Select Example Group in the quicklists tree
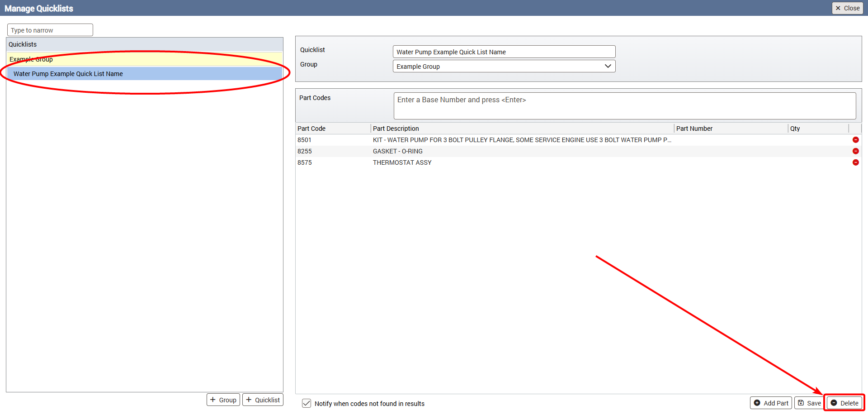The height and width of the screenshot is (415, 868). 31,59
